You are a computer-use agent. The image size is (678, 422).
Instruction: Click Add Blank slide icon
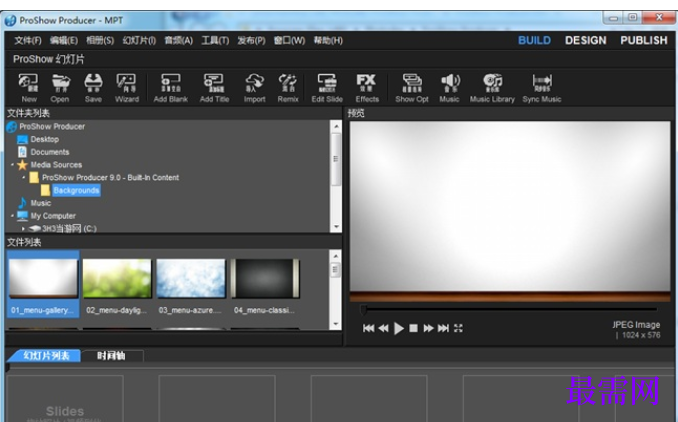(171, 88)
